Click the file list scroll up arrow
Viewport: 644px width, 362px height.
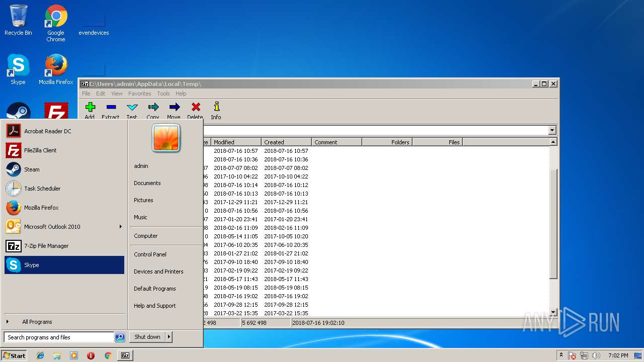pos(553,142)
